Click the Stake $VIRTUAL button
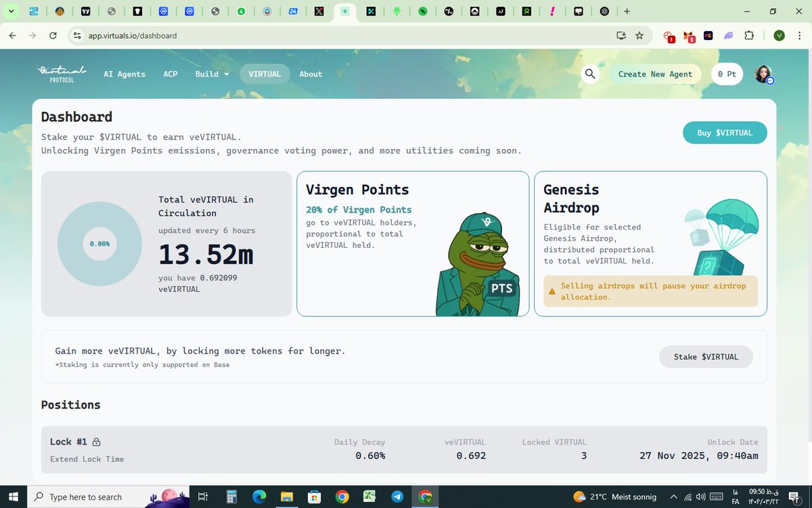Screen dimensions: 812x508 click(706, 356)
